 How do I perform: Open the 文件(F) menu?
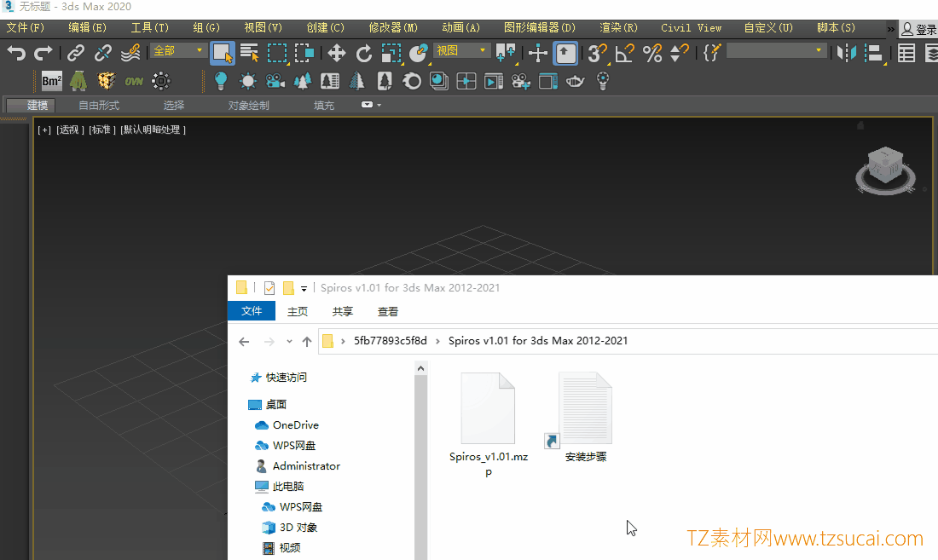(25, 27)
